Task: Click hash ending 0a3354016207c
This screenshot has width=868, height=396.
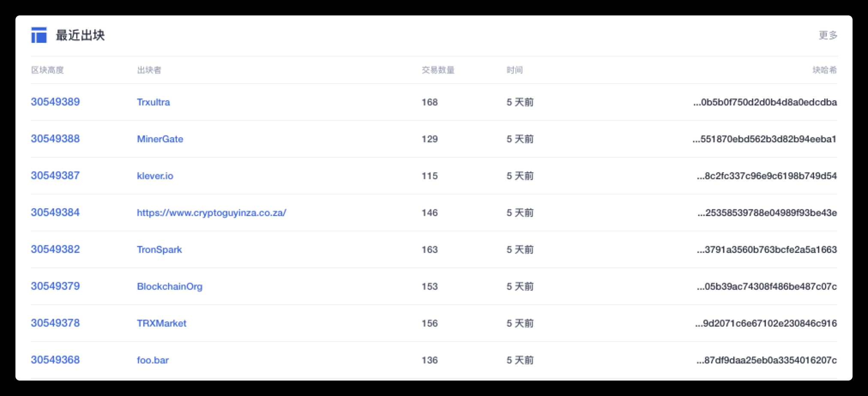Action: [767, 360]
